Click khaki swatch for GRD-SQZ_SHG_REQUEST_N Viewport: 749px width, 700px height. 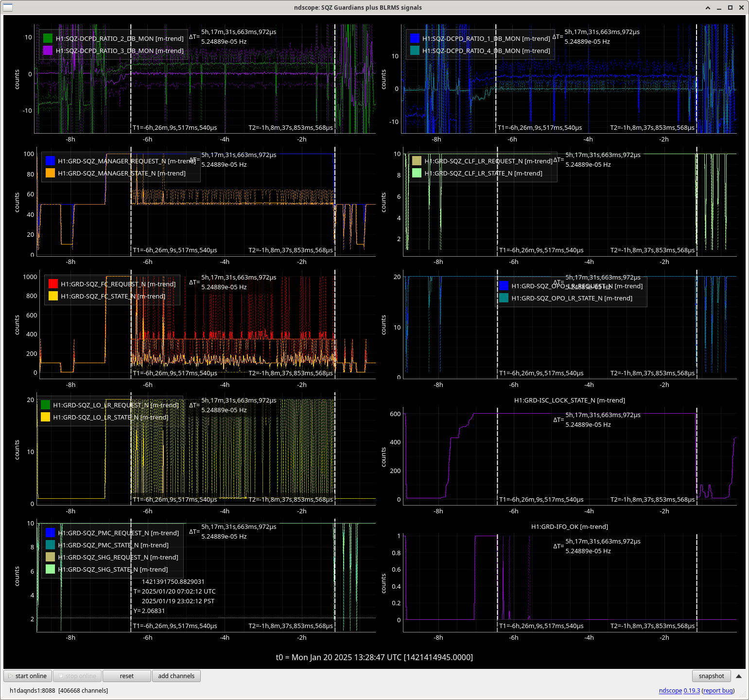pyautogui.click(x=50, y=557)
